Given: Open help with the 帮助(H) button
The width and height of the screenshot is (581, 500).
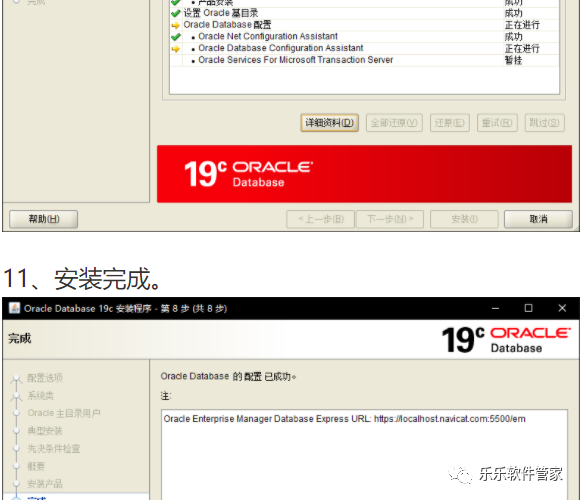Looking at the screenshot, I should point(43,219).
